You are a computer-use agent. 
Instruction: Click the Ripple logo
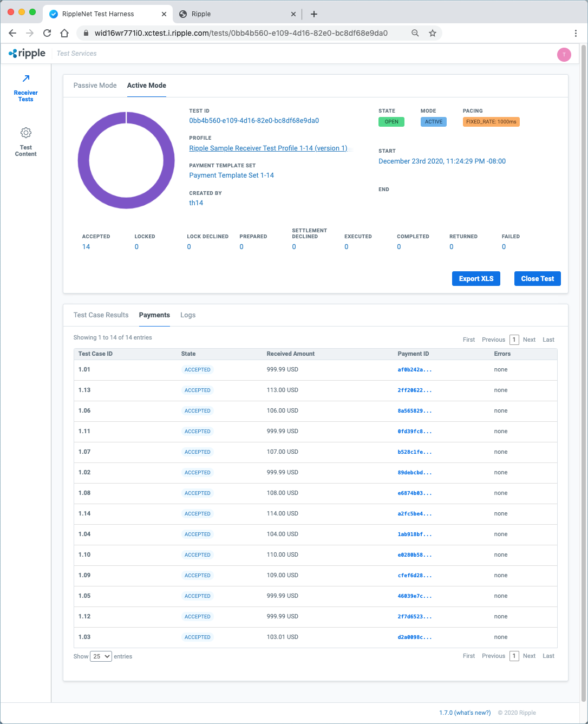(27, 54)
